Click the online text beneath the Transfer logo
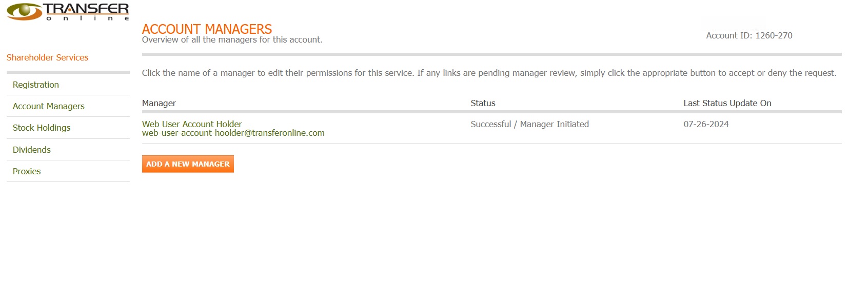This screenshot has width=868, height=305. click(x=87, y=18)
